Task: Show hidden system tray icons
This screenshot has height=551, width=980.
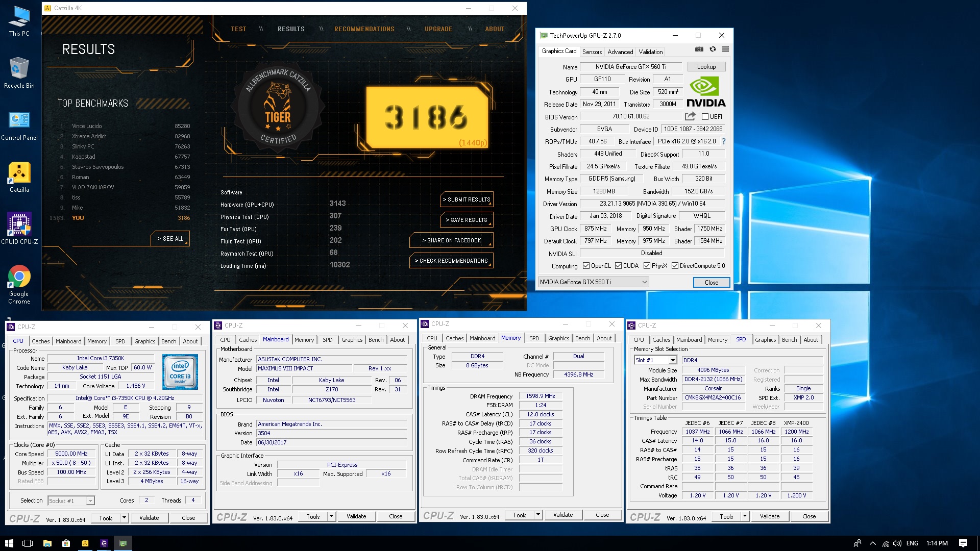Action: 872,543
